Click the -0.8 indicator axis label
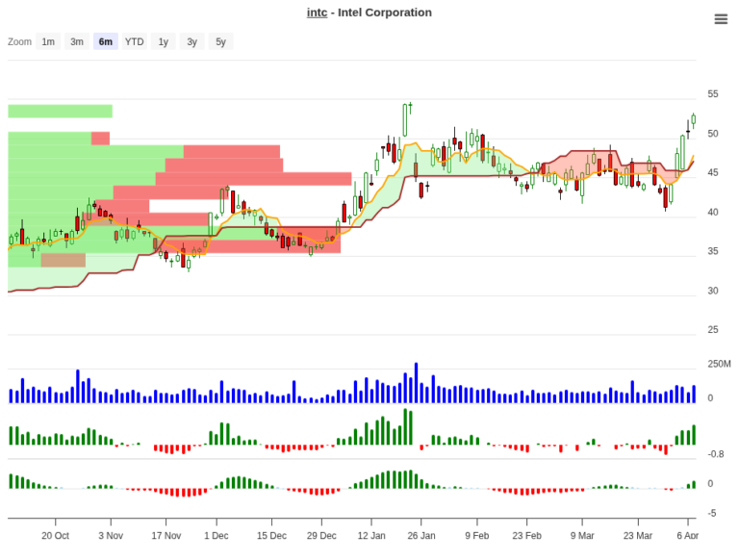Image resolution: width=739 pixels, height=560 pixels. [716, 454]
